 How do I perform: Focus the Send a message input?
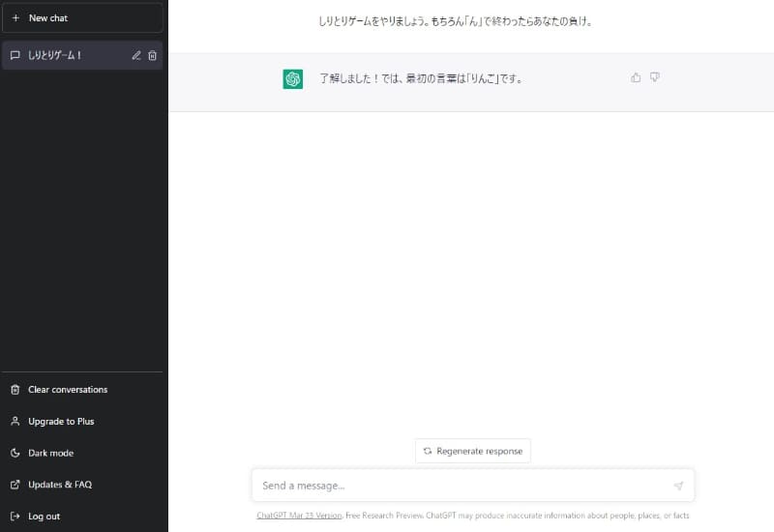[473, 486]
